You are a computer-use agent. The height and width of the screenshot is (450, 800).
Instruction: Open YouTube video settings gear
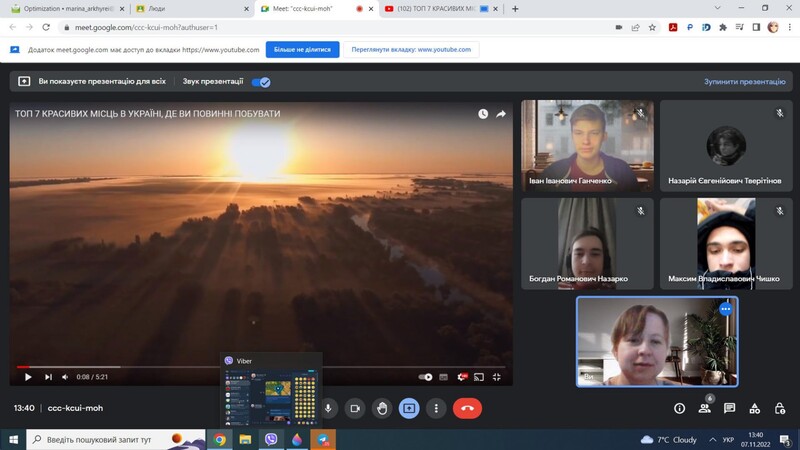tap(461, 377)
